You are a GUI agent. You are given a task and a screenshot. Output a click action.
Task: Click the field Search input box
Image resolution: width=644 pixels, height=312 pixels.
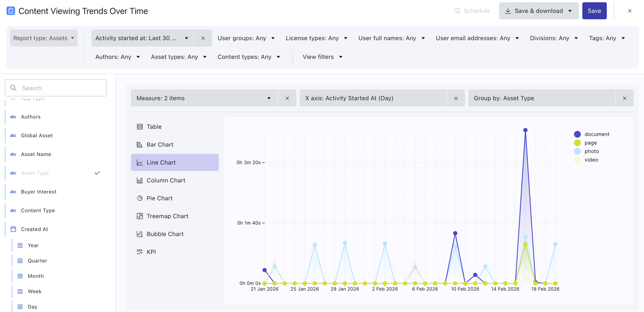[x=56, y=88]
